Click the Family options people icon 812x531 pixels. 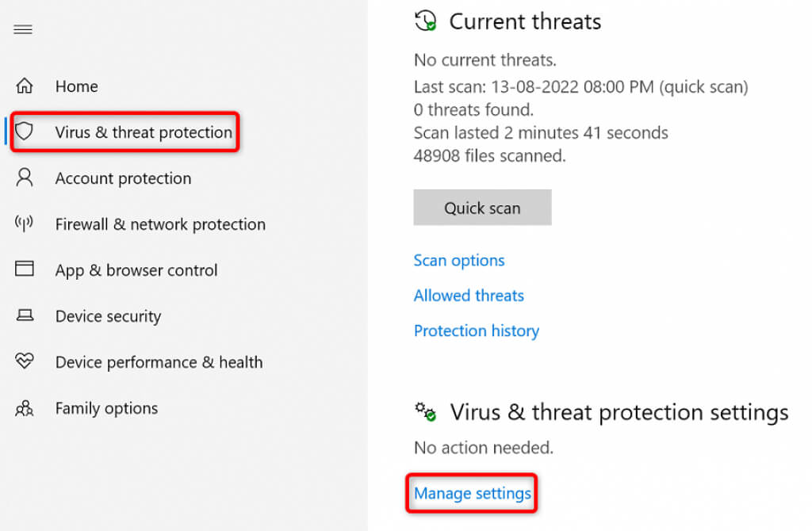click(25, 408)
